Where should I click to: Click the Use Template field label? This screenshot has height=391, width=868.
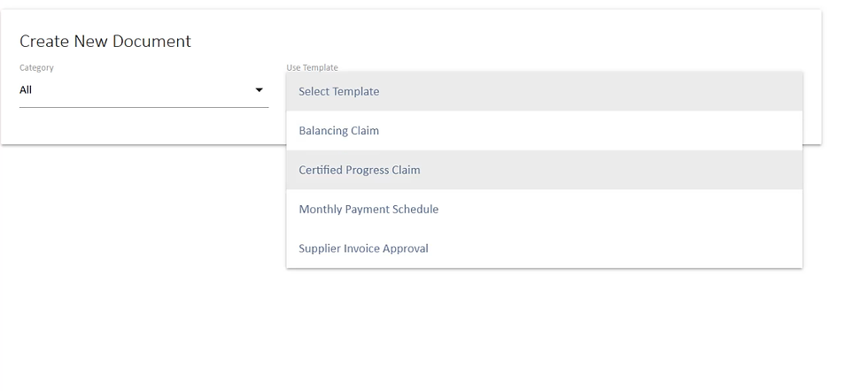[312, 67]
